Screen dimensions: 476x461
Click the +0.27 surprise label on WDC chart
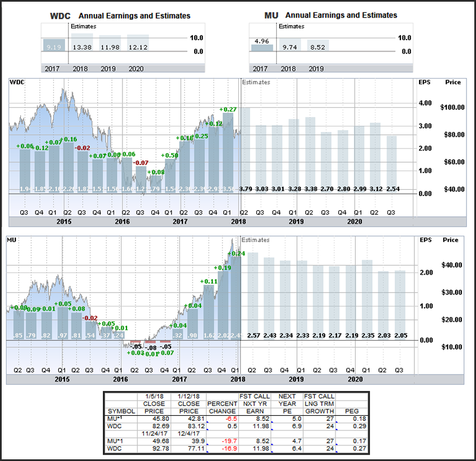coord(228,110)
